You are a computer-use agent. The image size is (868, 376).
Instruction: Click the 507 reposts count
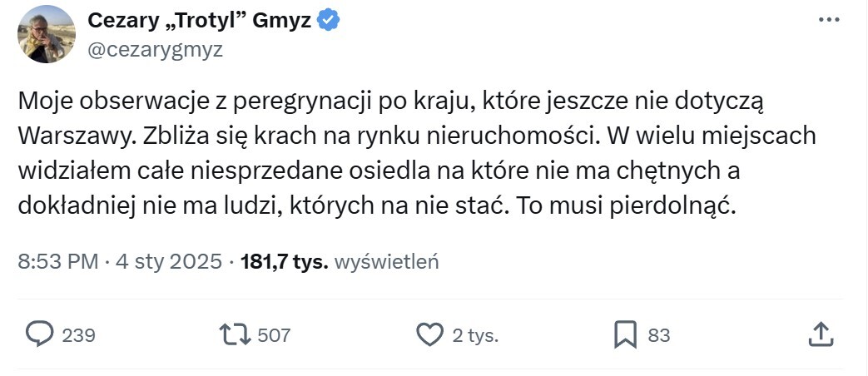(x=274, y=335)
